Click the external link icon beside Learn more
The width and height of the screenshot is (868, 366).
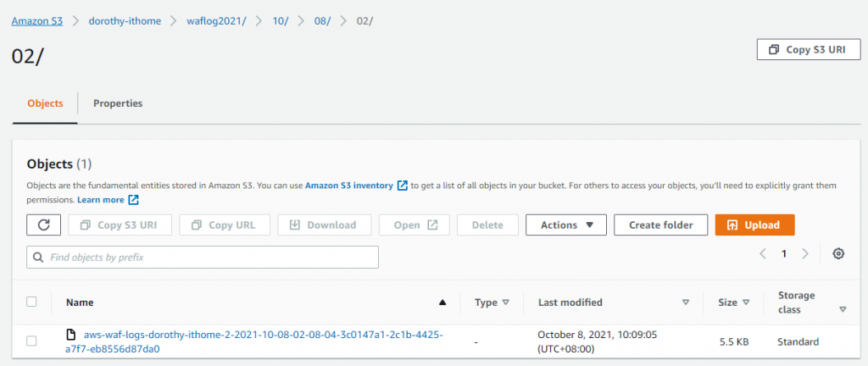click(133, 200)
